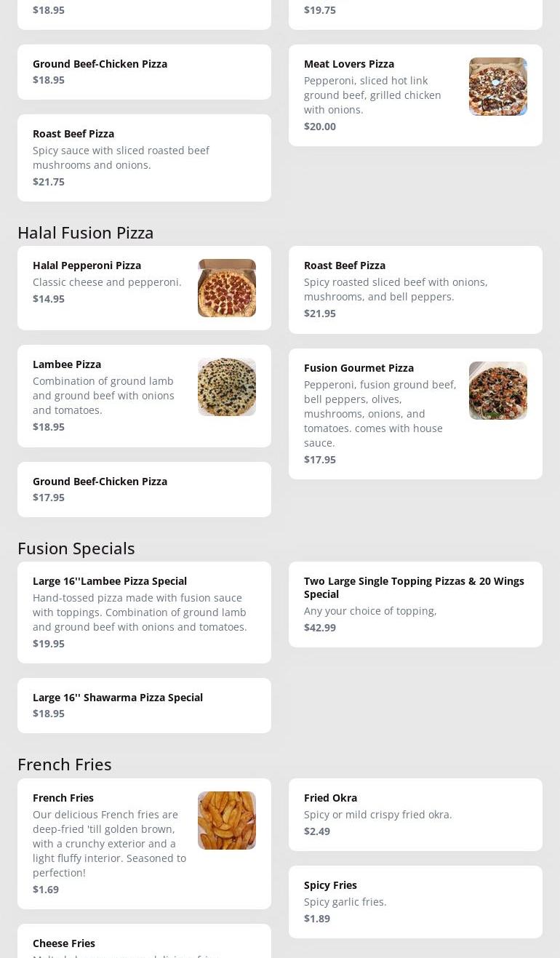
Task: Select the $18.95 Ground Beef-Chicken Pizza
Action: pos(100,64)
